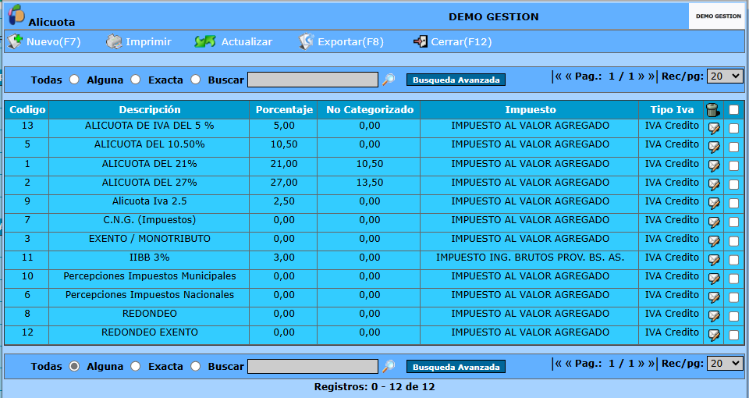Open the edit icon for Percepciones Impuestos Nacionales
The height and width of the screenshot is (398, 749).
click(x=714, y=298)
